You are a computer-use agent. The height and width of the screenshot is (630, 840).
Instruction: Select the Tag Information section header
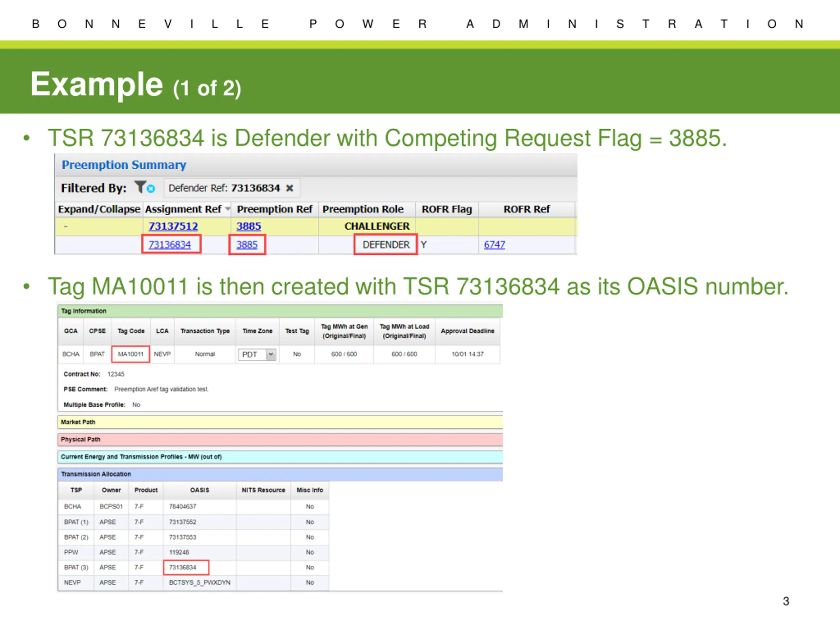(x=280, y=311)
